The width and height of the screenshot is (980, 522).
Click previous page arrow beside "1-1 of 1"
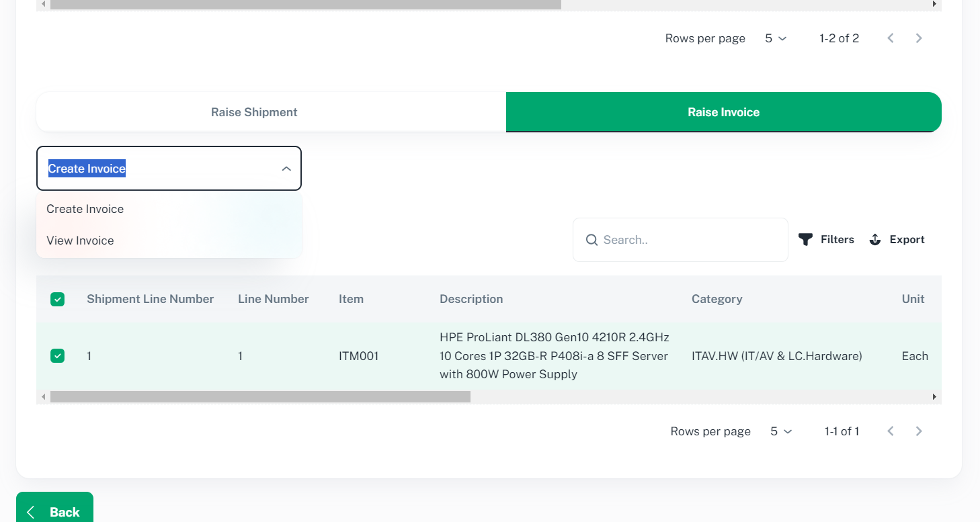tap(891, 431)
